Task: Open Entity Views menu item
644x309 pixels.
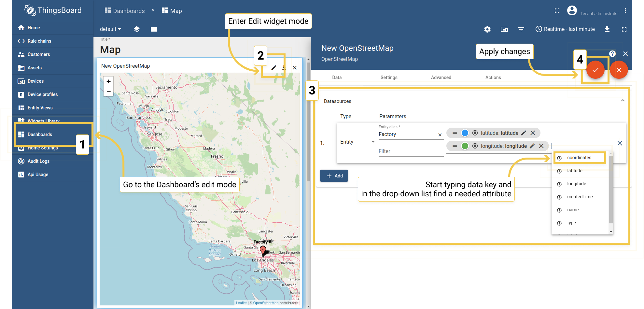Action: tap(53, 108)
